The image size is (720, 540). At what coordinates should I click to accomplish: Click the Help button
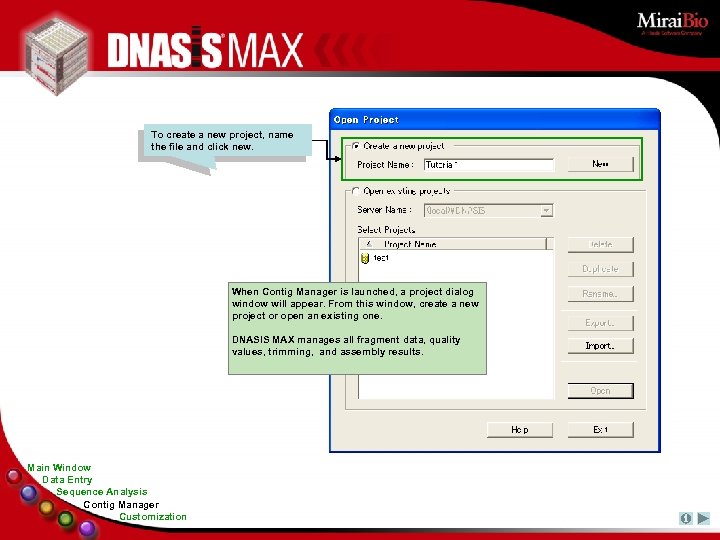tap(520, 430)
